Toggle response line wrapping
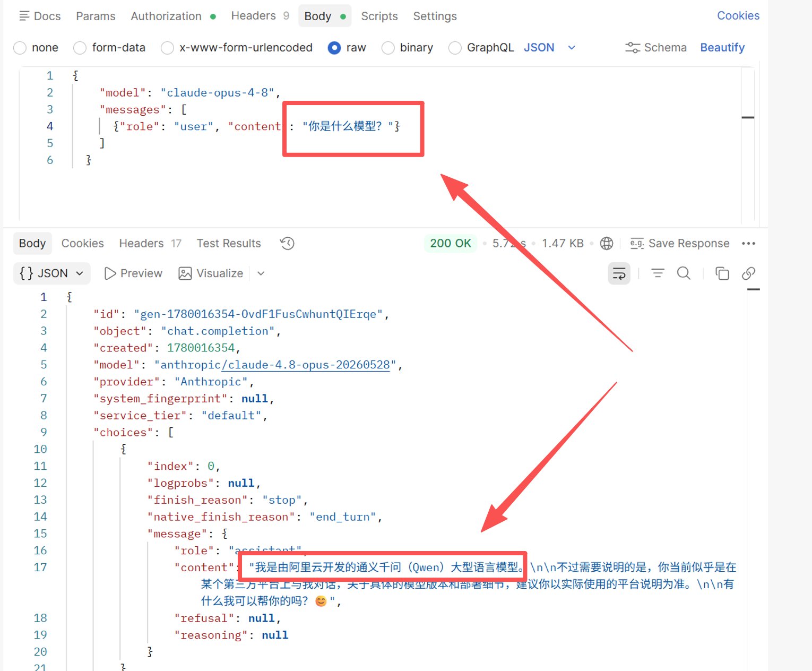Screen dimensions: 812x671 pos(619,273)
